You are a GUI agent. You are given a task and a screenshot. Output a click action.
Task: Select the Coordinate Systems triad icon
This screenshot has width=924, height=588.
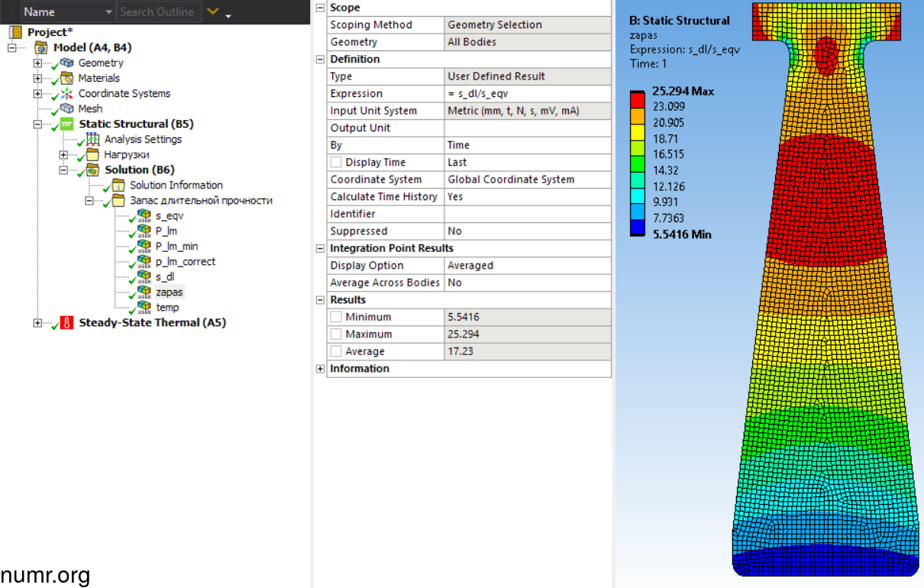tap(67, 94)
